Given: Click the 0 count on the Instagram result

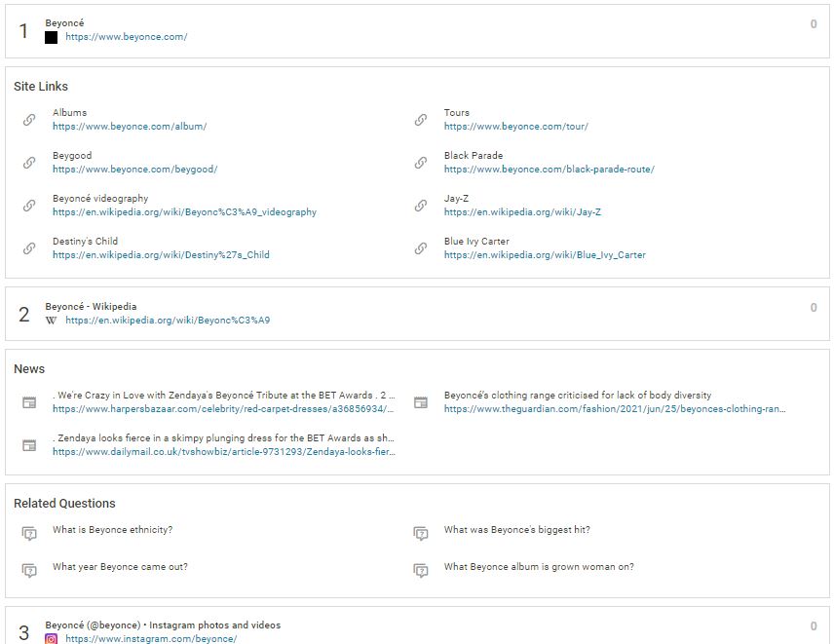Looking at the screenshot, I should 814,625.
